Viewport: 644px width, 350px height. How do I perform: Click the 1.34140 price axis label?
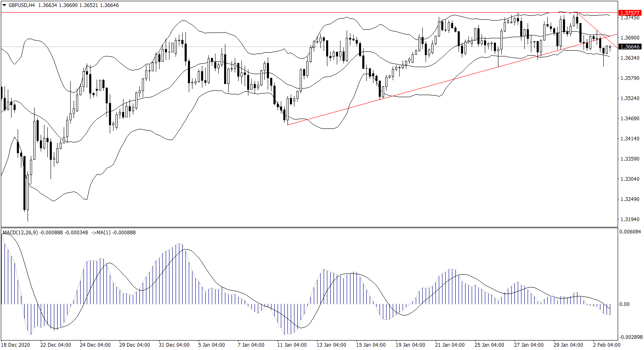tap(630, 138)
